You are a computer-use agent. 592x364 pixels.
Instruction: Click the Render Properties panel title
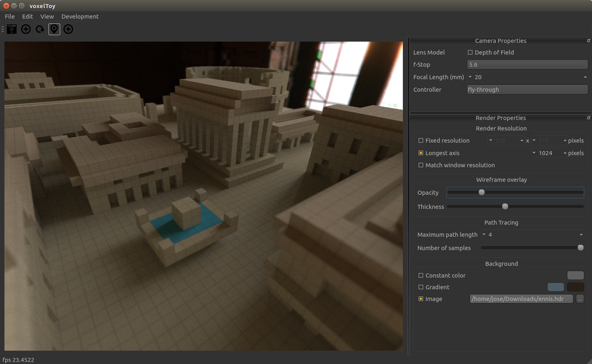500,118
